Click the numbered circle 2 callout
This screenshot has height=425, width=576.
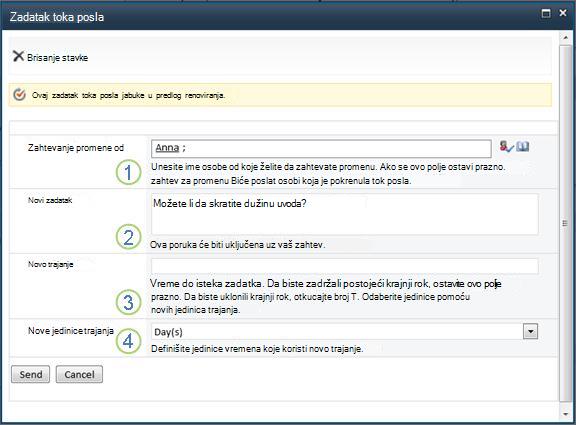pyautogui.click(x=128, y=237)
